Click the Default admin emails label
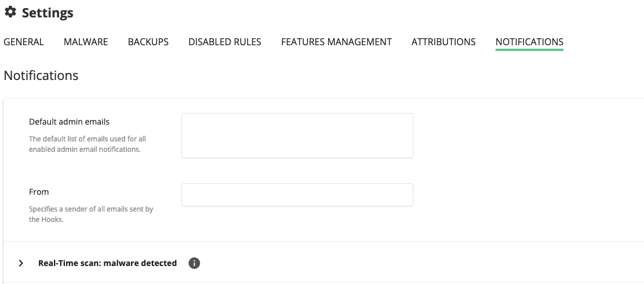The width and height of the screenshot is (644, 284). (69, 122)
